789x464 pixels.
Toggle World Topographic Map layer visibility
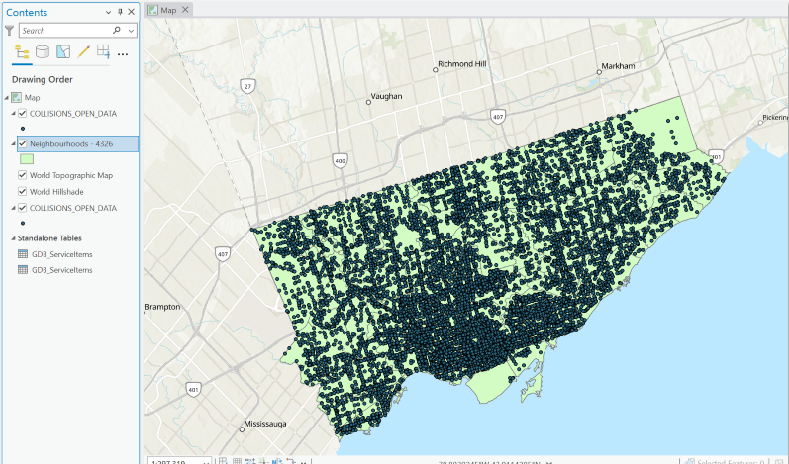(x=23, y=175)
